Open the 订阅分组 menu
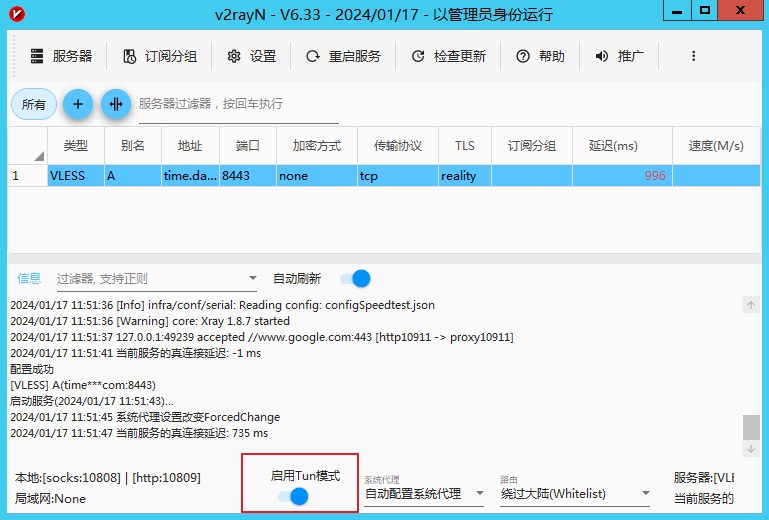 [x=159, y=56]
